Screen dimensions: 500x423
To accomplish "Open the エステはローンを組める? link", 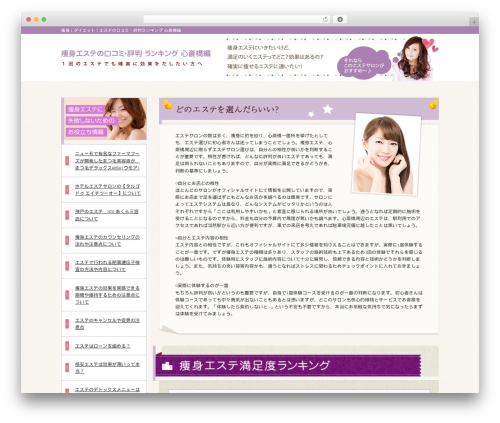I will [x=102, y=346].
